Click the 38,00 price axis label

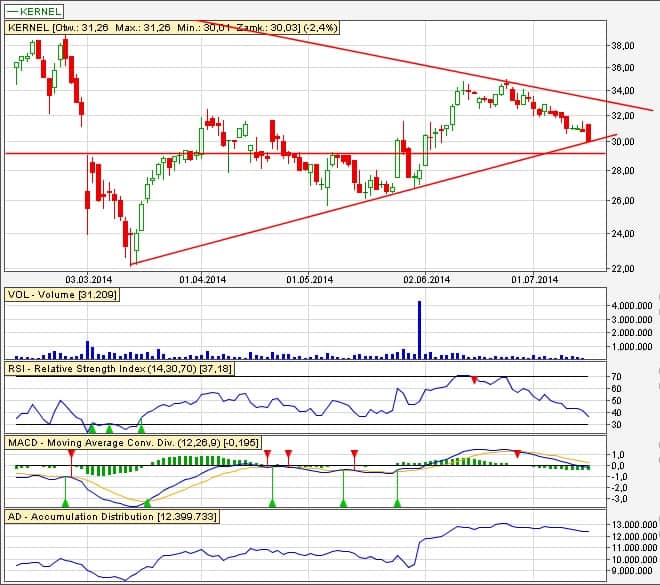coord(623,46)
